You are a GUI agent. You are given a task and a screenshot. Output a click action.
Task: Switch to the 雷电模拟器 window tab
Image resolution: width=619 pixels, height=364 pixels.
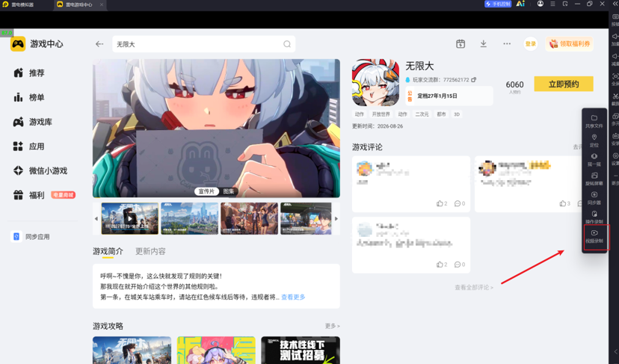click(22, 4)
